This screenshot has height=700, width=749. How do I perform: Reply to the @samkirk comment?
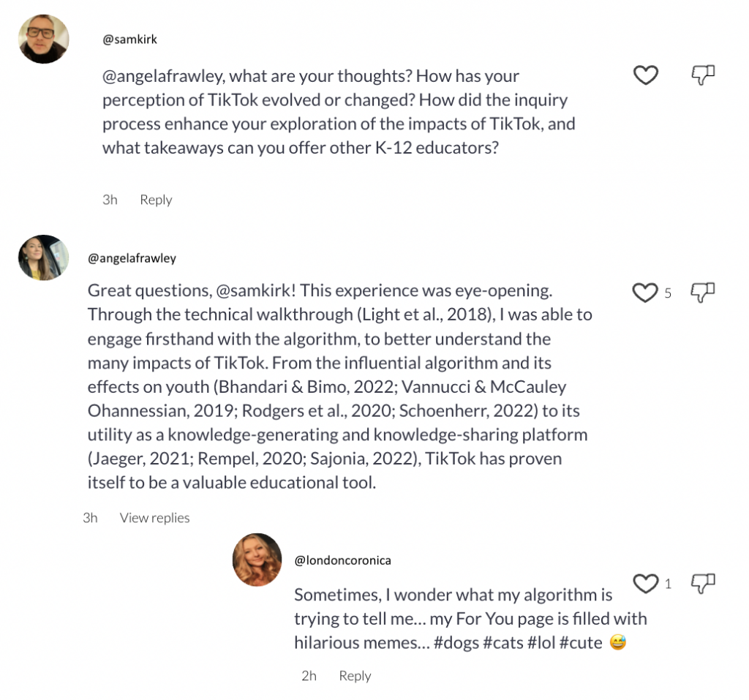156,200
